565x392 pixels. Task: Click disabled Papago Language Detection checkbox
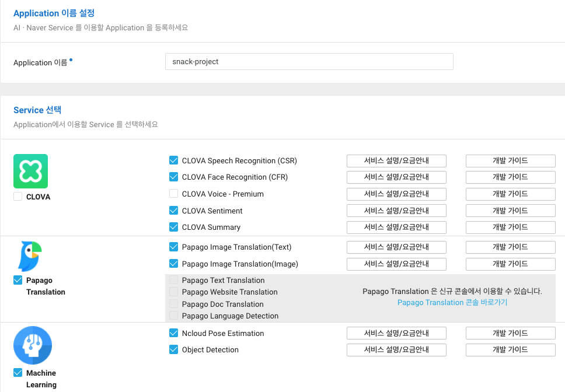(x=174, y=316)
